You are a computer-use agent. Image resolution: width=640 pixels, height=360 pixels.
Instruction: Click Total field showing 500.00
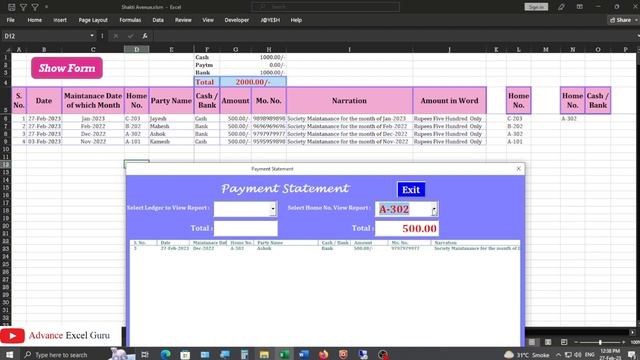pos(407,228)
